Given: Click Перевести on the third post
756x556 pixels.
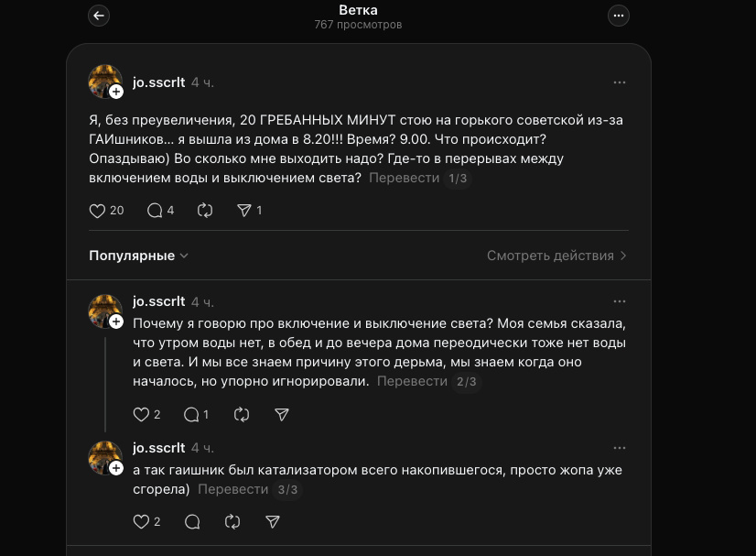Looking at the screenshot, I should tap(233, 490).
